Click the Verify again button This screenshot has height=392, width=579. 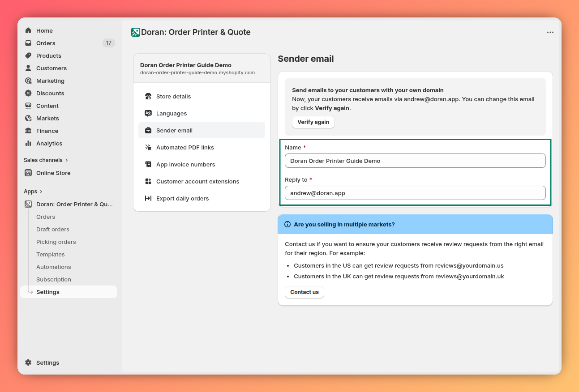(313, 122)
